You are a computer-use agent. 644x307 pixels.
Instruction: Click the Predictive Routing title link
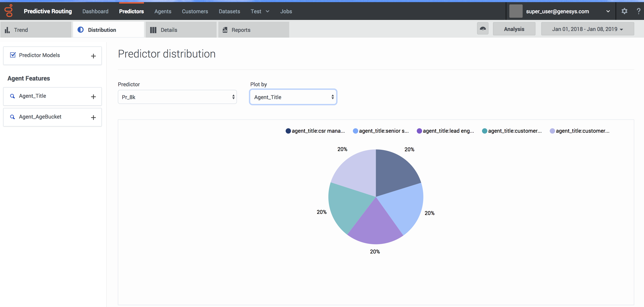[48, 11]
